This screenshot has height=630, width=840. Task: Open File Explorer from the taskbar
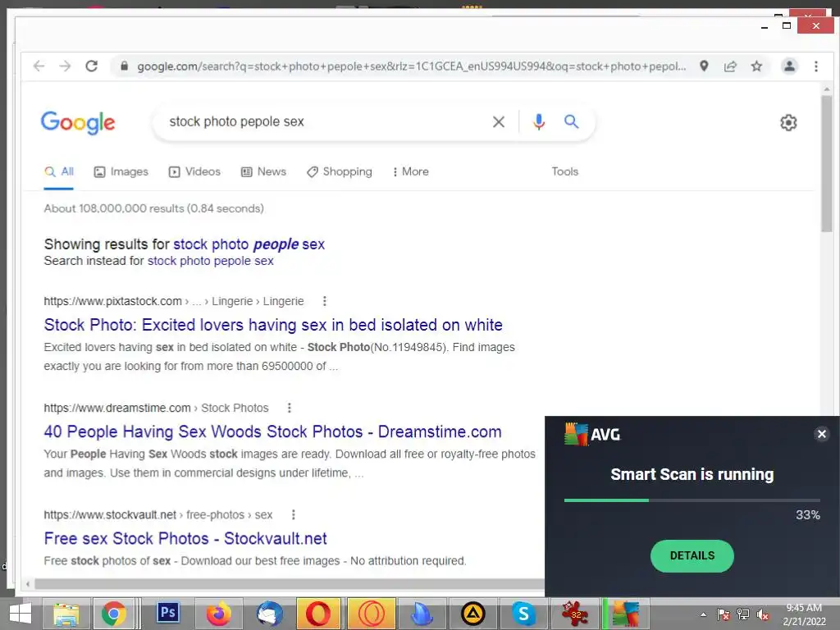[66, 614]
